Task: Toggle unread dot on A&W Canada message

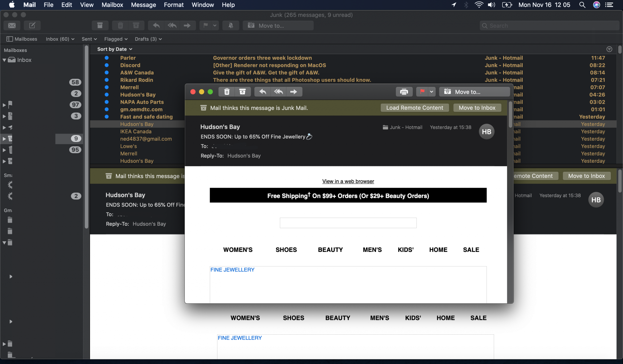Action: point(107,73)
